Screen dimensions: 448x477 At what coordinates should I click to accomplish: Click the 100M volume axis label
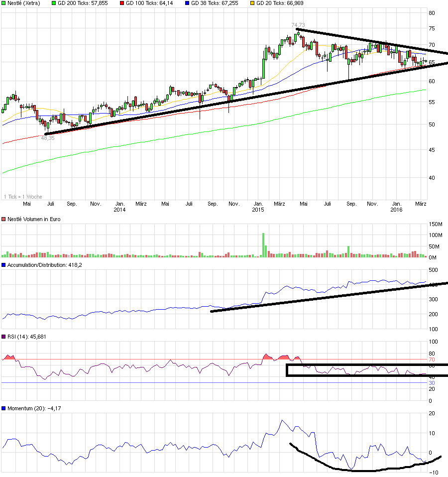point(436,235)
